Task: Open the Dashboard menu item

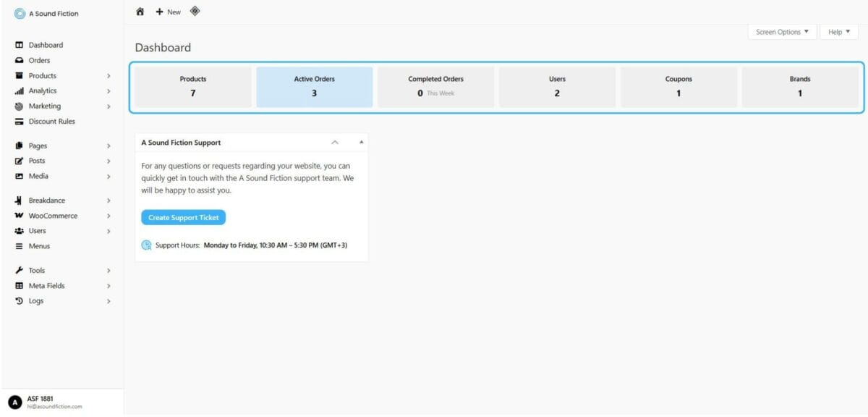Action: pos(46,45)
